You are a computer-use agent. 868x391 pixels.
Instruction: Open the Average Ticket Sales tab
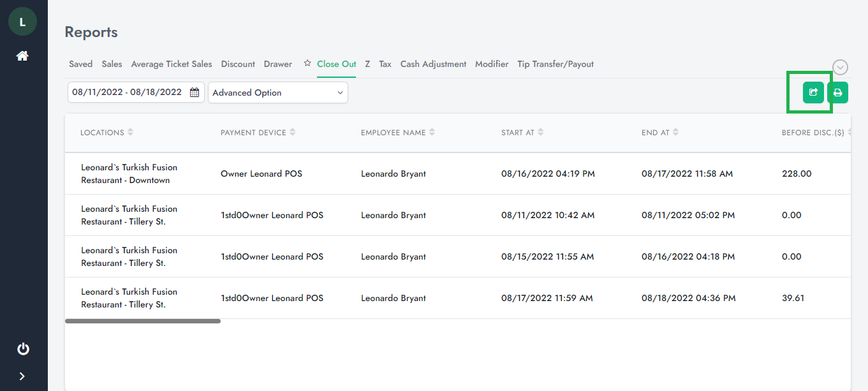pyautogui.click(x=171, y=64)
